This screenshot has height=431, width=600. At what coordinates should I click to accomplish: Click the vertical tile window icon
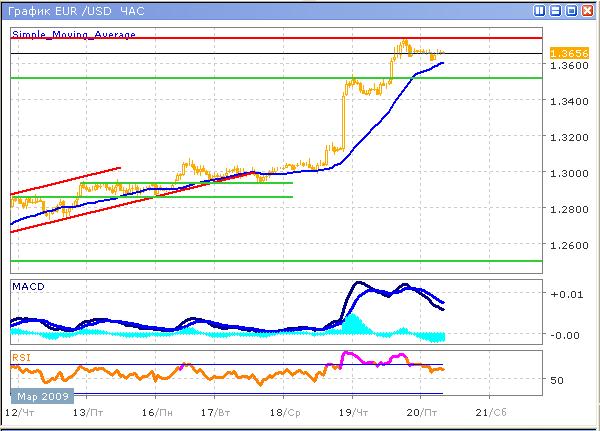(x=540, y=10)
